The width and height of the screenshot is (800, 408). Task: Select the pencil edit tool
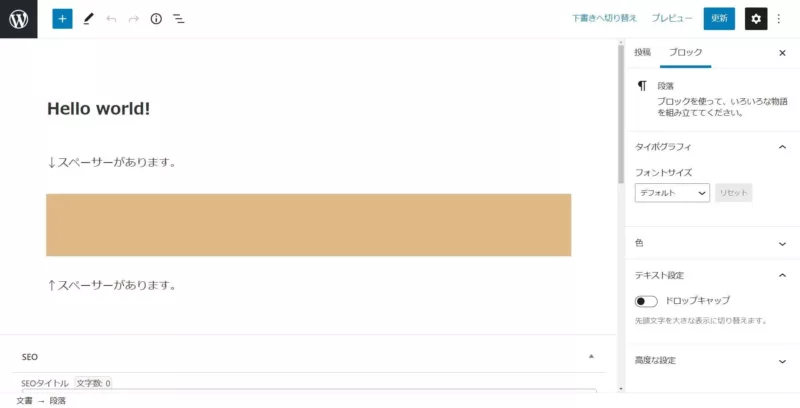[88, 19]
